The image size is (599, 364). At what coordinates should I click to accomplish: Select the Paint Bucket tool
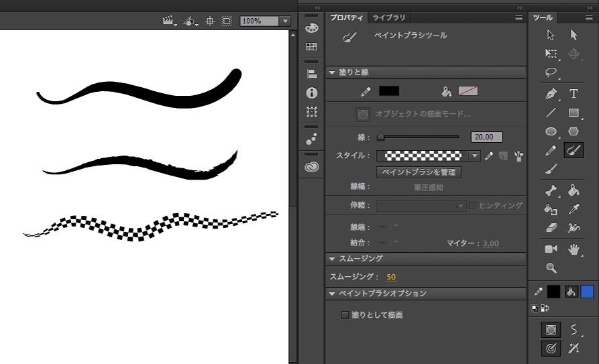tap(574, 190)
